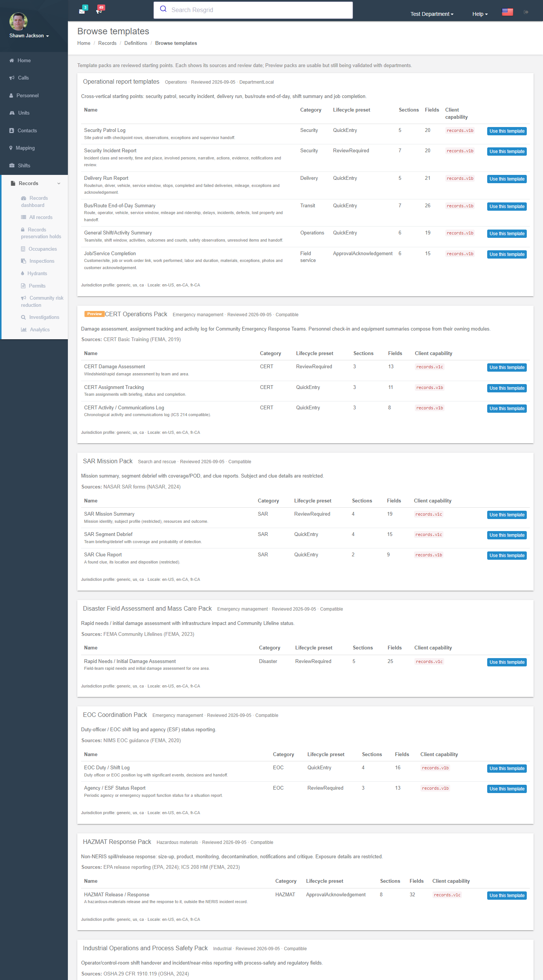Viewport: 543px width, 980px height.
Task: Open the messages envelope icon
Action: [82, 11]
